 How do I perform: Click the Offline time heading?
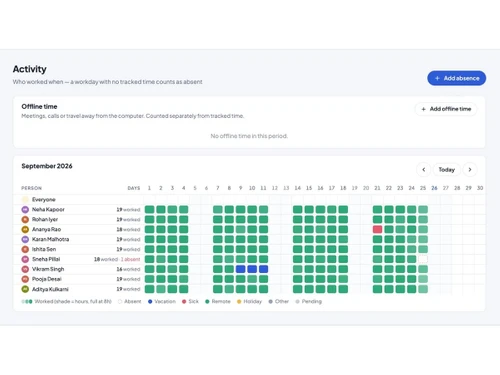(x=39, y=106)
